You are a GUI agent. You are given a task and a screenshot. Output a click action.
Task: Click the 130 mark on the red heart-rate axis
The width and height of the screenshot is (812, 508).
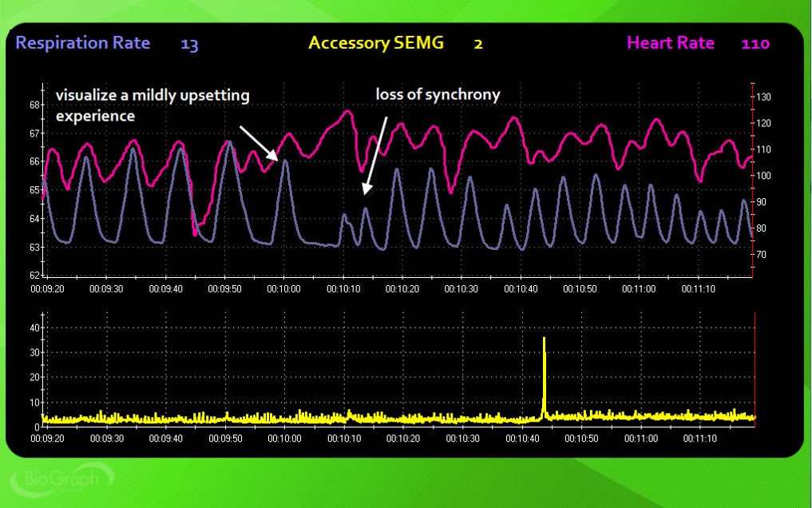click(762, 97)
